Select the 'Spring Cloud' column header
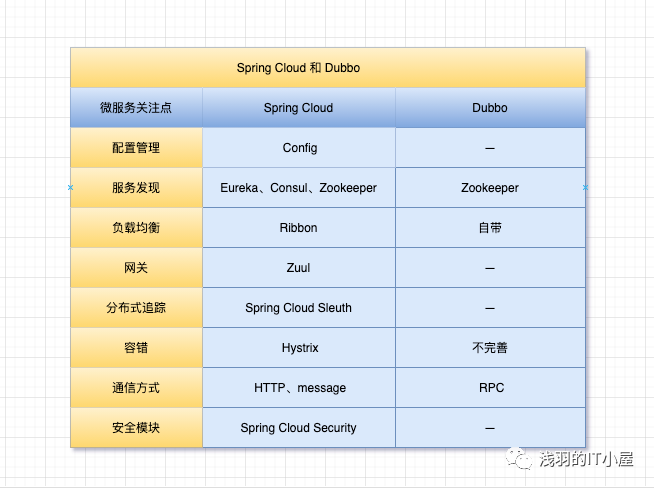The image size is (654, 488). [x=299, y=108]
